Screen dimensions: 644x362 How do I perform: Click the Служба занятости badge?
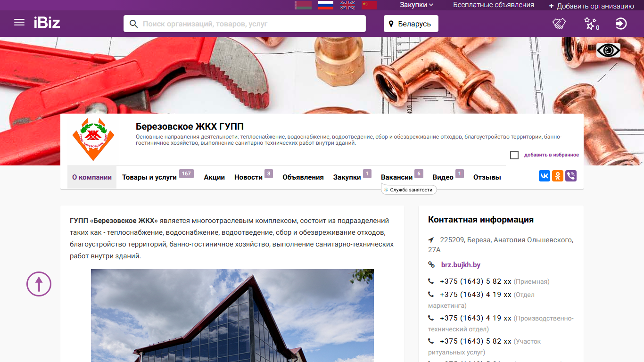click(409, 189)
